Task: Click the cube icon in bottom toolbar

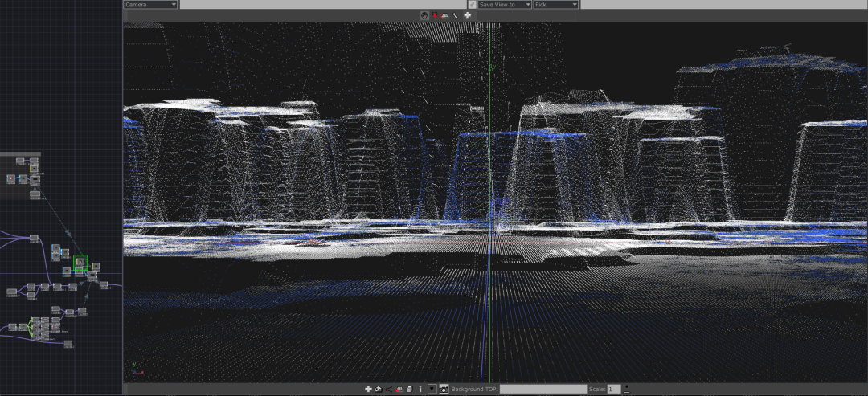Action: pos(410,390)
